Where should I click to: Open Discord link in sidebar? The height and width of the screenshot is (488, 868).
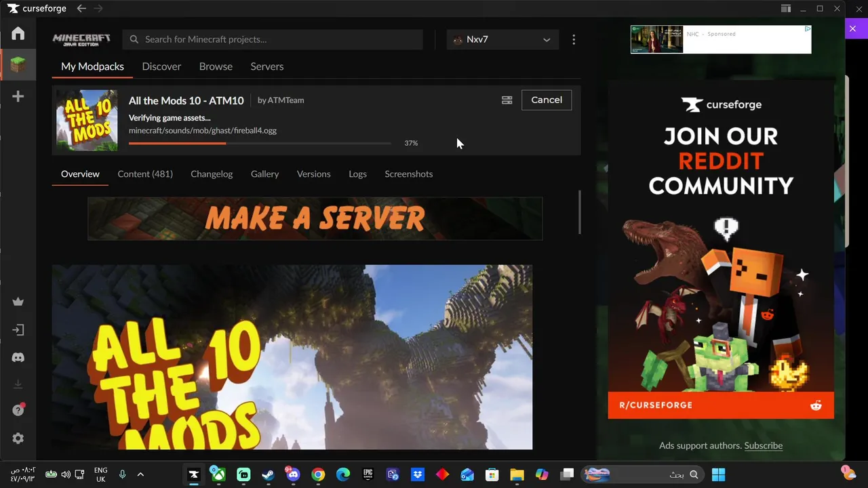click(18, 357)
